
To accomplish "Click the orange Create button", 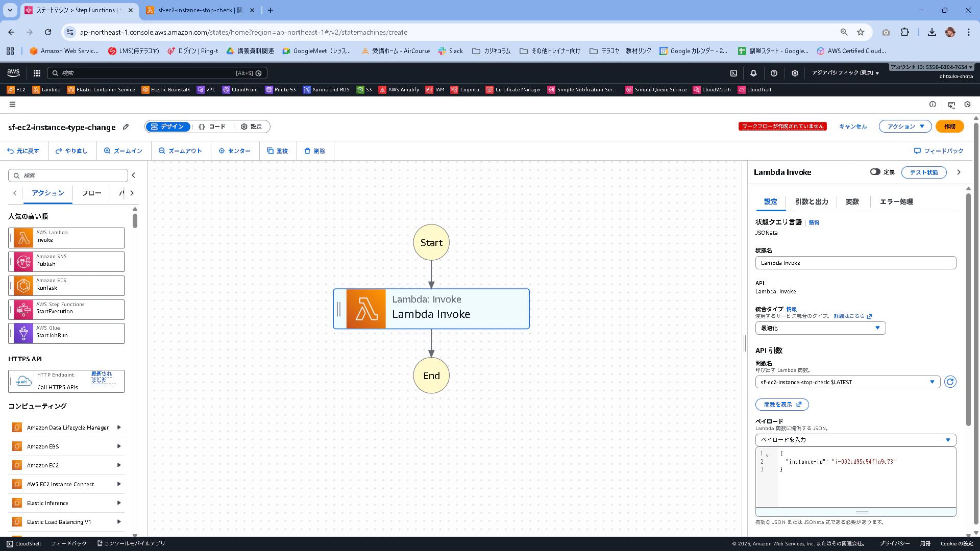I will pos(949,127).
